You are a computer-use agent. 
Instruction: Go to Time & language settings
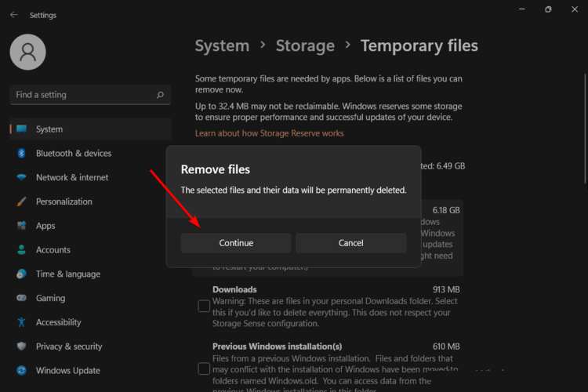click(x=67, y=274)
